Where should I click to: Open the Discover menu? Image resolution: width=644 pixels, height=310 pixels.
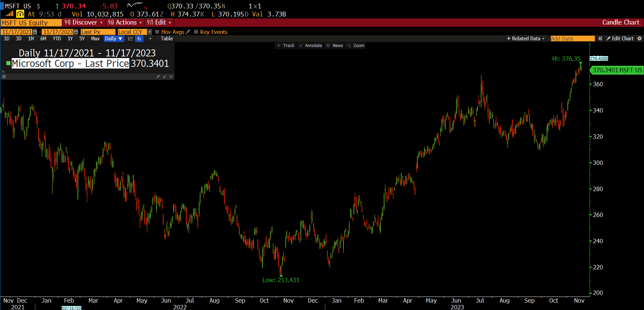[84, 23]
